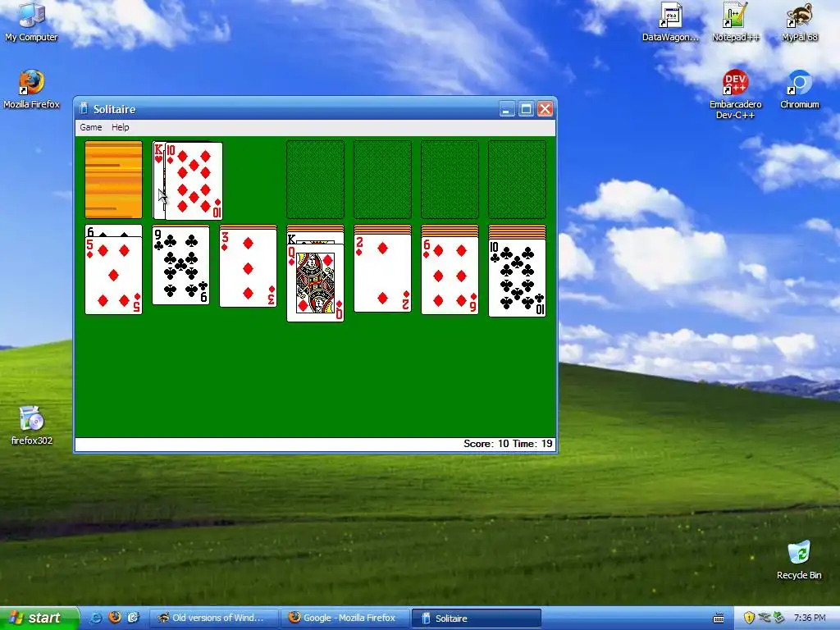Screen dimensions: 840x630
Task: Click the Start button
Action: point(39,618)
